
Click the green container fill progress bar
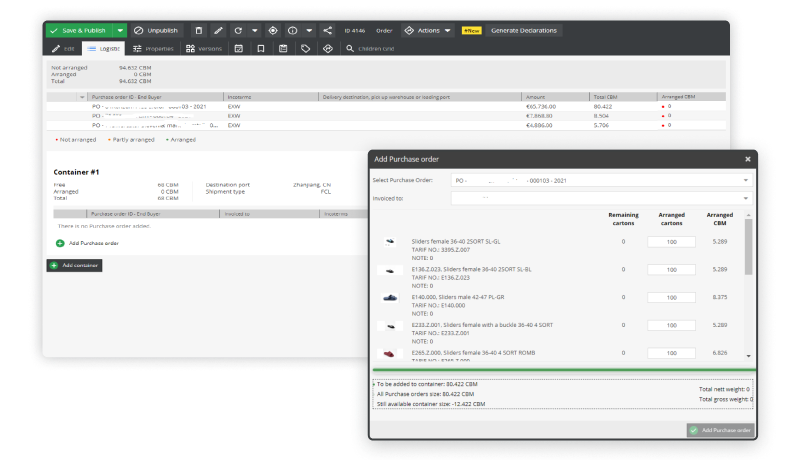click(564, 369)
